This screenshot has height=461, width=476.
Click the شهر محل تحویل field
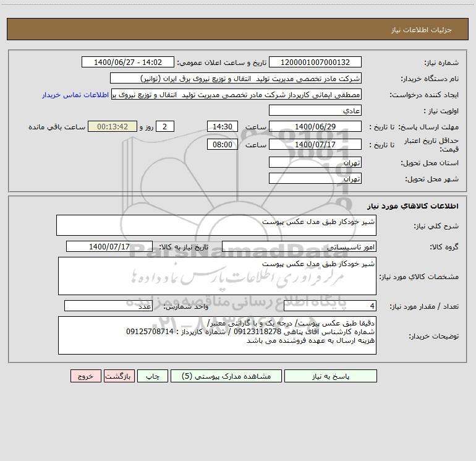[x=315, y=178]
